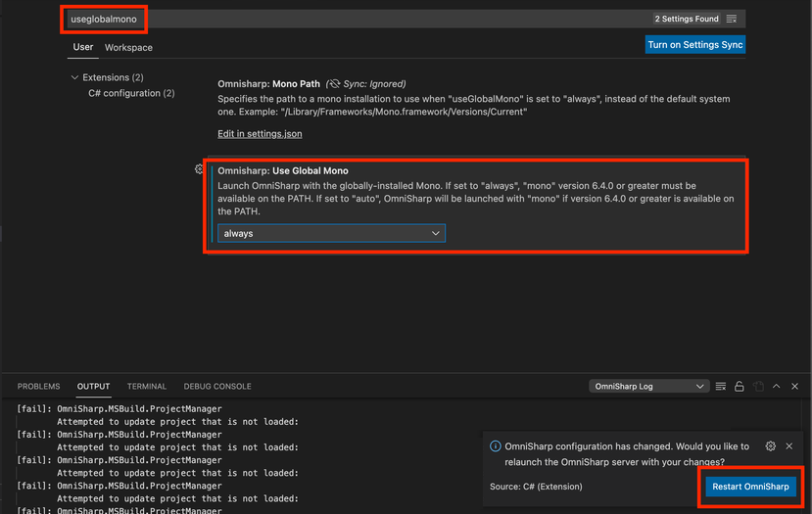This screenshot has width=812, height=514.
Task: Click Source: C# (Extension) notification text
Action: point(536,487)
